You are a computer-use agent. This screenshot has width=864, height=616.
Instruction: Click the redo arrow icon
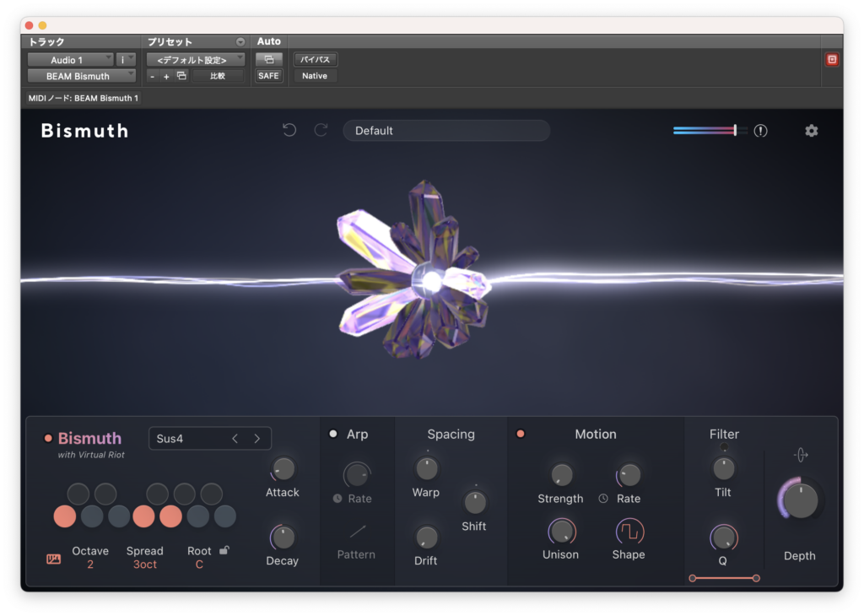321,130
